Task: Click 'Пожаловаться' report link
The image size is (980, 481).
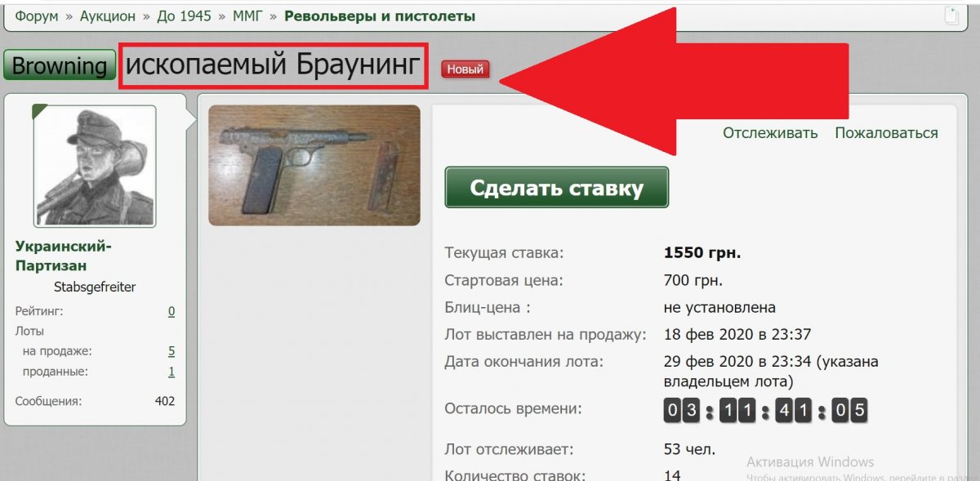Action: point(886,133)
